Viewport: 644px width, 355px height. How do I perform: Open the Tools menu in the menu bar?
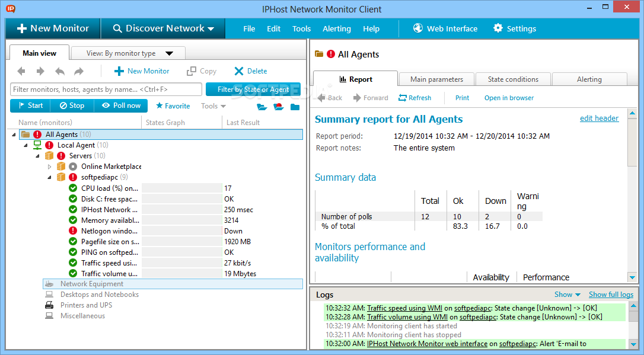[301, 28]
